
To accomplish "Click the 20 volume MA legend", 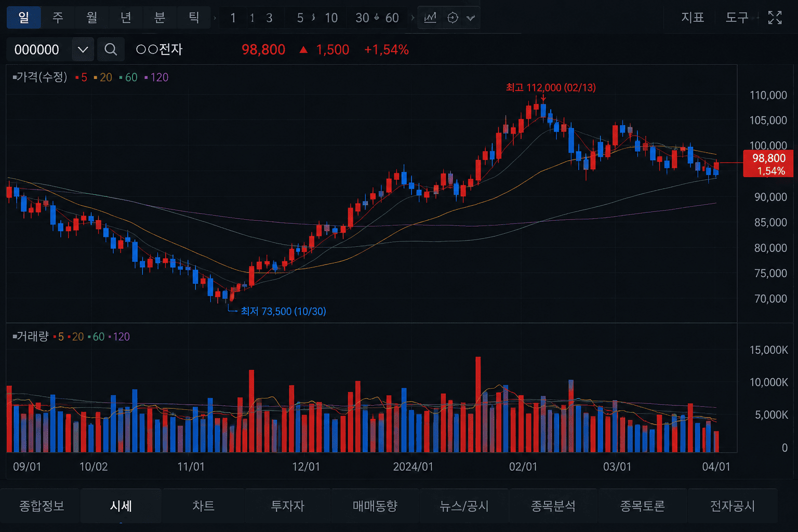I will pyautogui.click(x=76, y=337).
